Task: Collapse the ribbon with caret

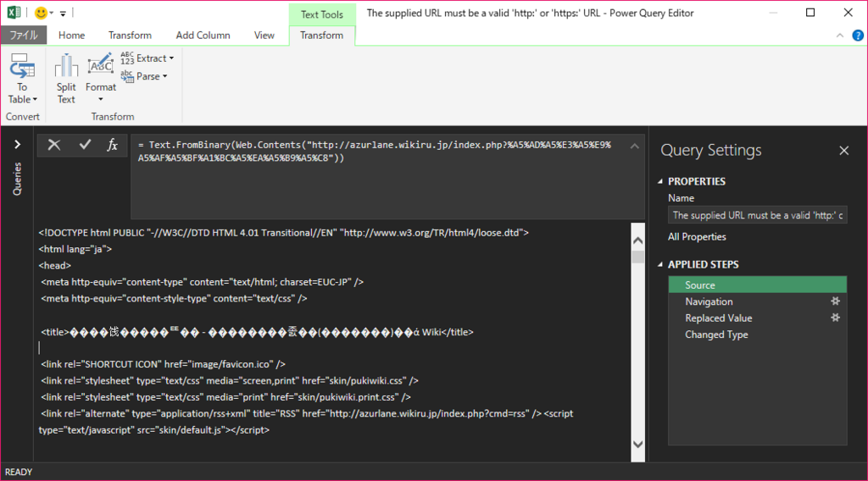Action: point(840,36)
